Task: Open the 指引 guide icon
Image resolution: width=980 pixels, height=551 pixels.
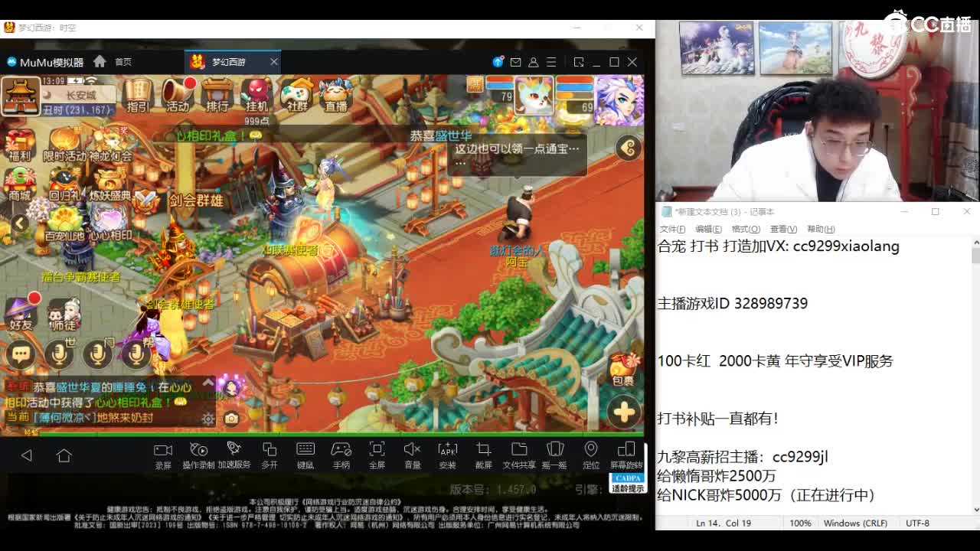Action: click(x=138, y=95)
